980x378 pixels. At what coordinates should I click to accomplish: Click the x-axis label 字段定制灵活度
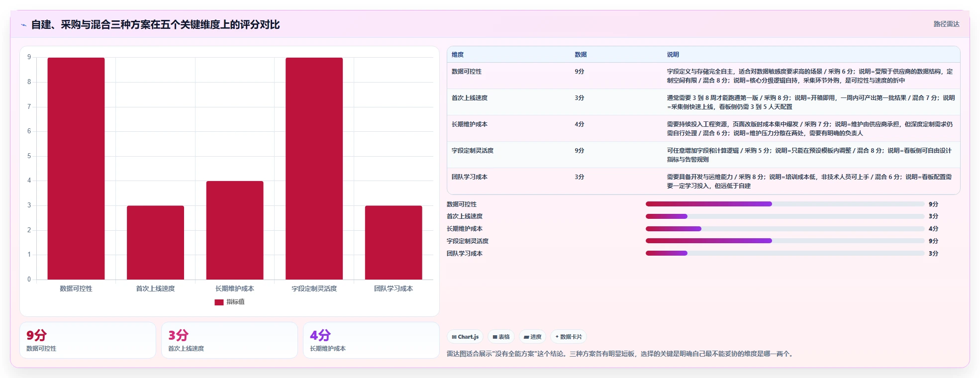[x=314, y=288]
